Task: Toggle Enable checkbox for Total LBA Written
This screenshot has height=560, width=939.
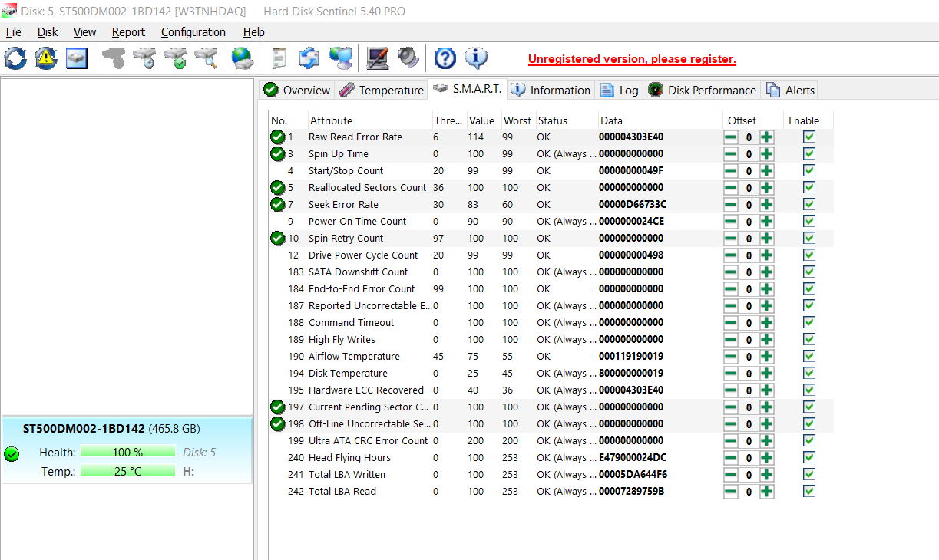Action: (808, 474)
